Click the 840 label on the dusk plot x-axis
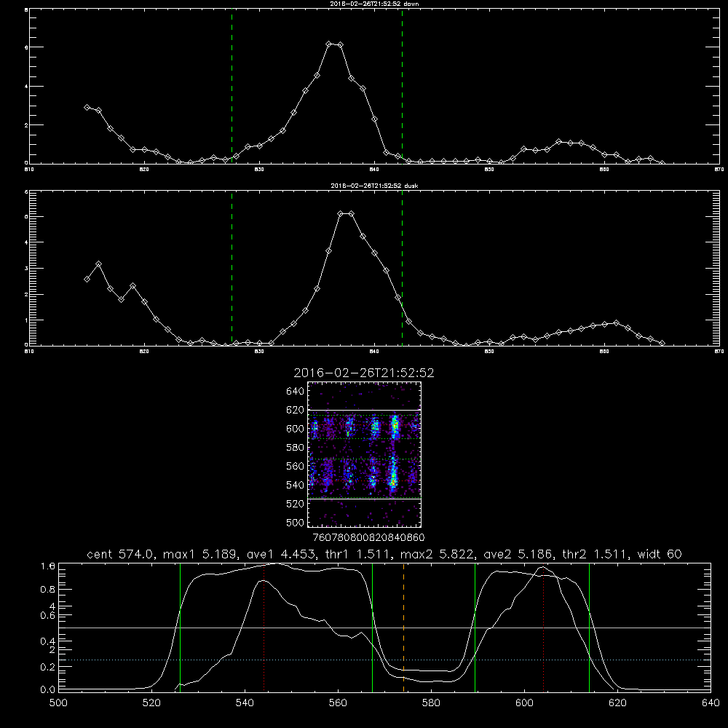The width and height of the screenshot is (728, 728). (374, 352)
